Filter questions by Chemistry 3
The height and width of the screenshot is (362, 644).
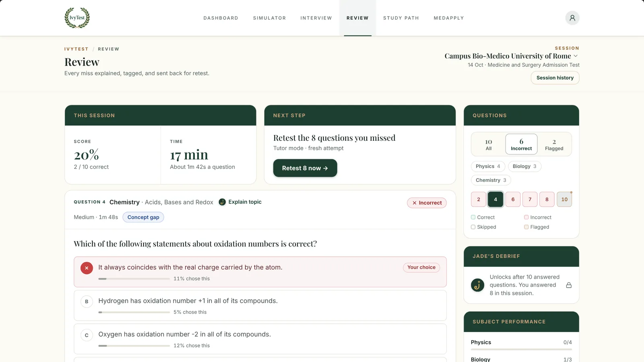(x=491, y=180)
